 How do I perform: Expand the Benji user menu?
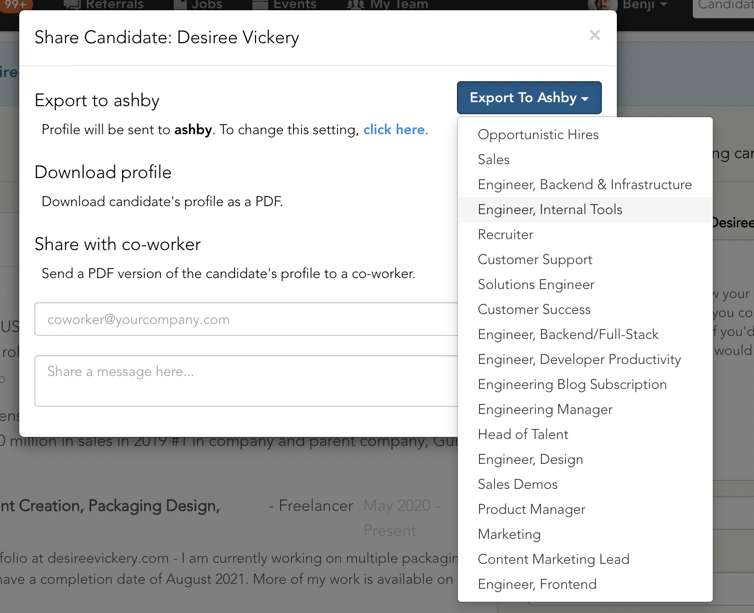(x=629, y=5)
